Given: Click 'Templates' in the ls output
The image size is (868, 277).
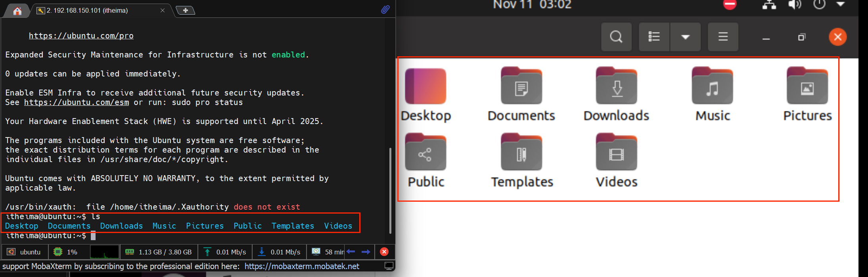Looking at the screenshot, I should coord(293,226).
